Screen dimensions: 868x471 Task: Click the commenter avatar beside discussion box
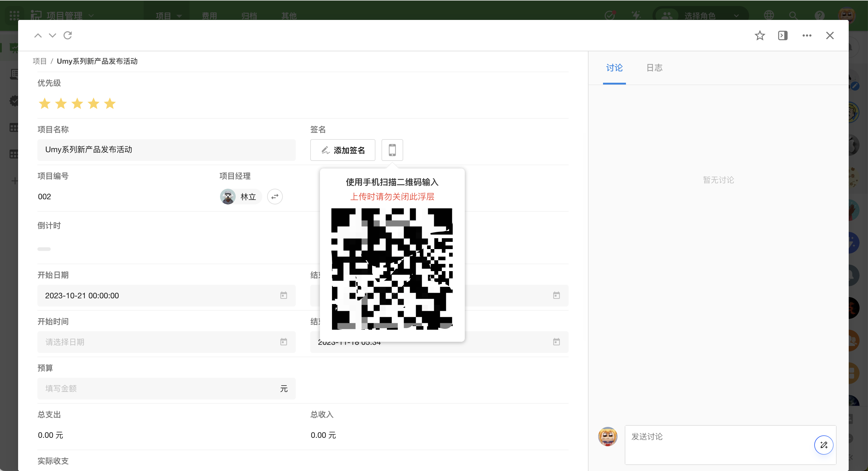pyautogui.click(x=608, y=437)
